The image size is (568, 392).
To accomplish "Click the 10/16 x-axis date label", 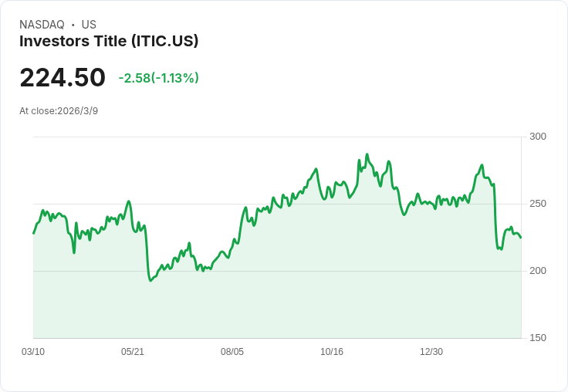I will [332, 351].
